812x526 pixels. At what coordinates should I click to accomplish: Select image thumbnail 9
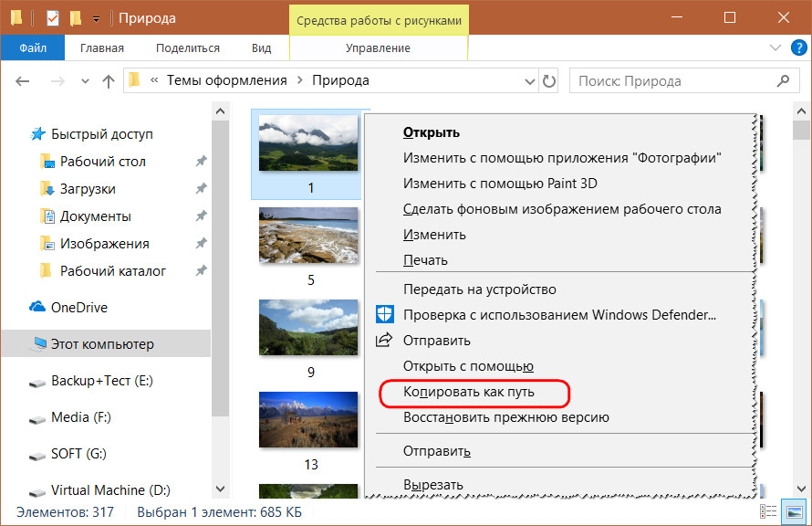pyautogui.click(x=308, y=327)
